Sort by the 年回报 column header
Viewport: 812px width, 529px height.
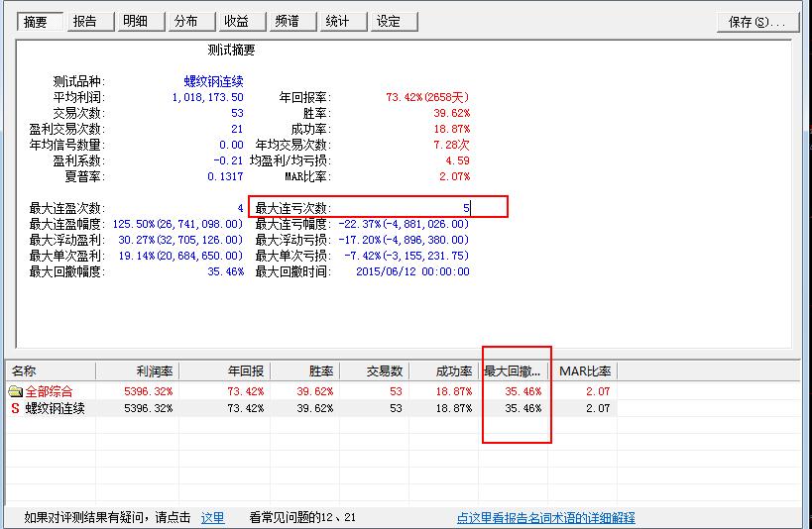pyautogui.click(x=225, y=371)
